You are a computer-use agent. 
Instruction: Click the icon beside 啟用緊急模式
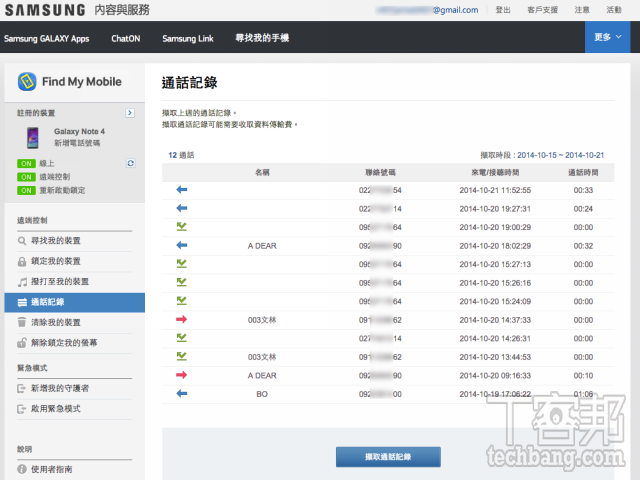pos(22,409)
